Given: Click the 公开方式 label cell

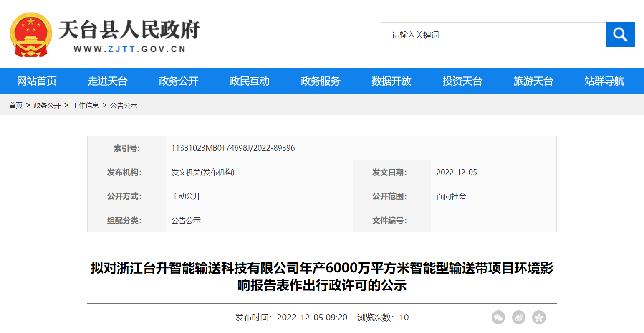Looking at the screenshot, I should click(126, 196).
